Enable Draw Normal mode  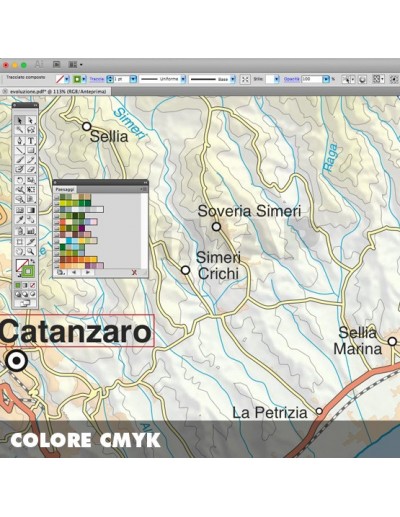click(x=18, y=294)
